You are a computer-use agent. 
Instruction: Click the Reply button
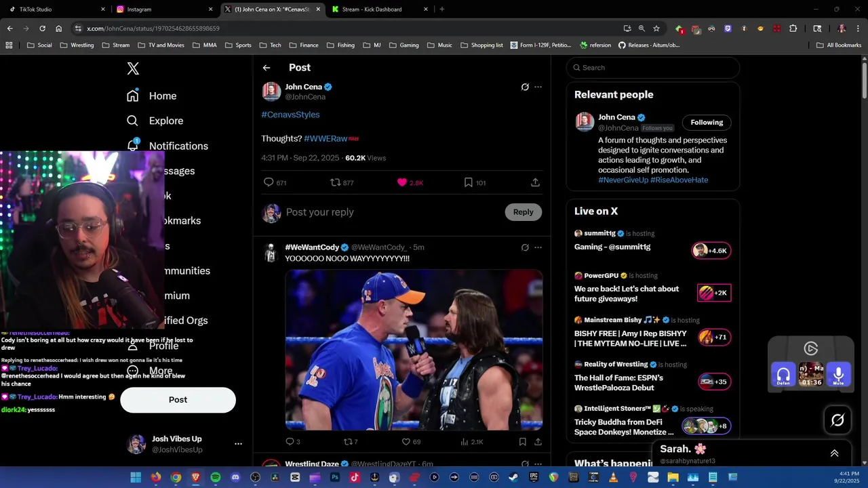pyautogui.click(x=523, y=212)
